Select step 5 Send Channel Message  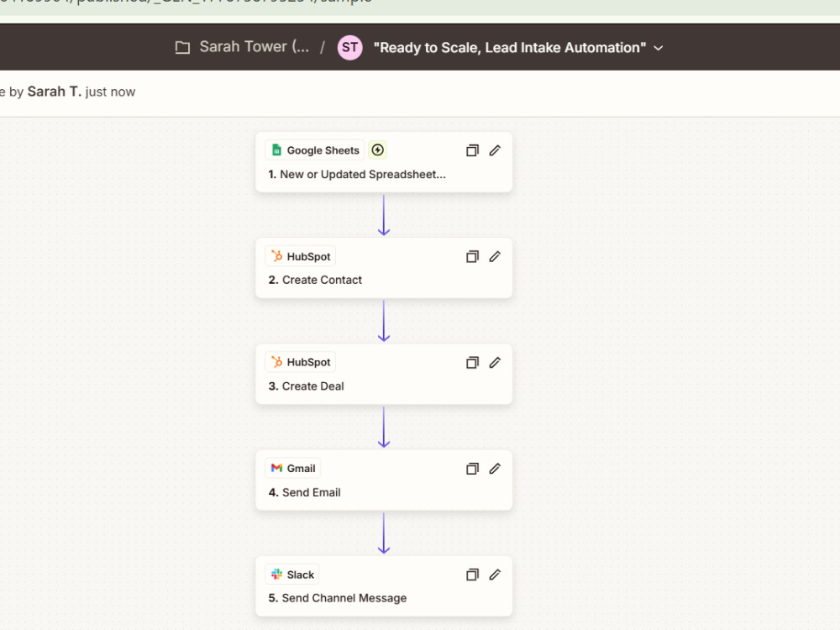coord(384,586)
